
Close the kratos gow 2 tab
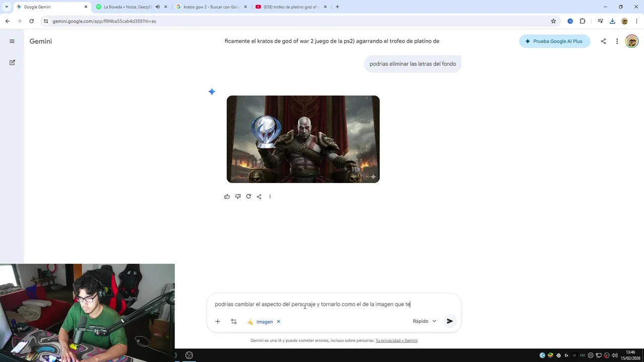(x=246, y=7)
